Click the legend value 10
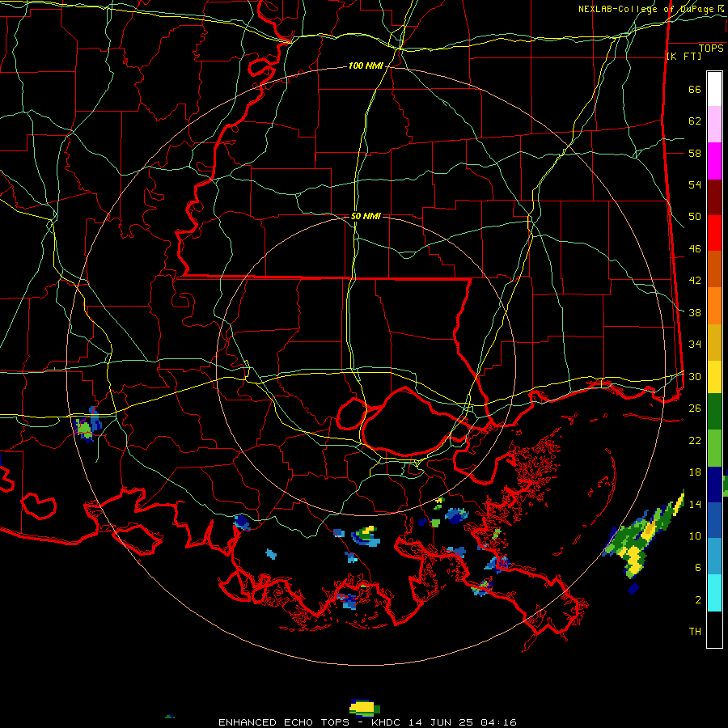The image size is (728, 728). tap(695, 535)
